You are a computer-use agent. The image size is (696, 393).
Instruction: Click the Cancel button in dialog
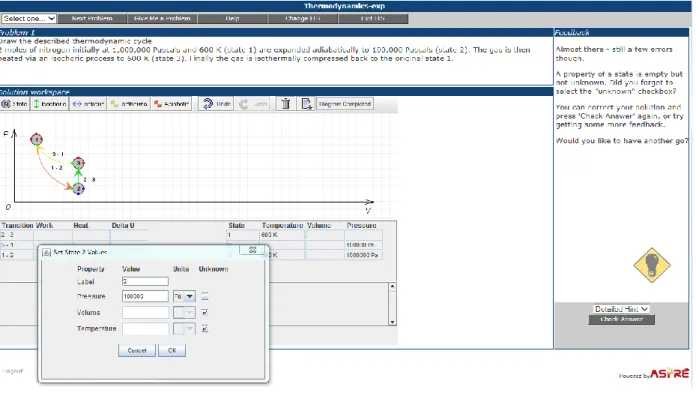137,350
